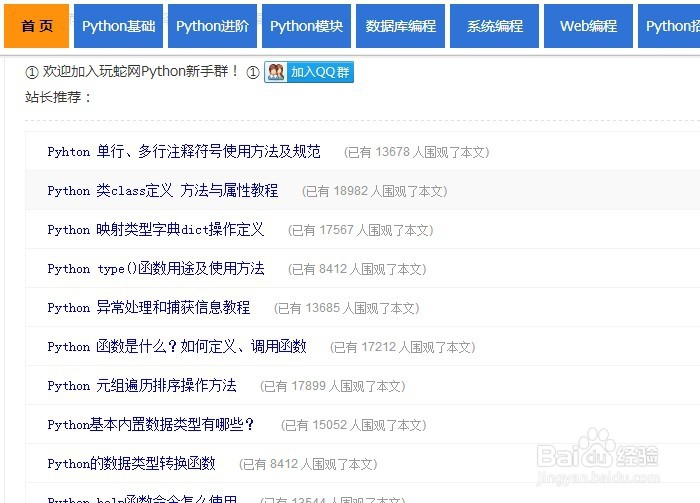Viewport: 700px width, 503px height.
Task: Open article Python的数据类型转换函数
Action: coord(131,463)
